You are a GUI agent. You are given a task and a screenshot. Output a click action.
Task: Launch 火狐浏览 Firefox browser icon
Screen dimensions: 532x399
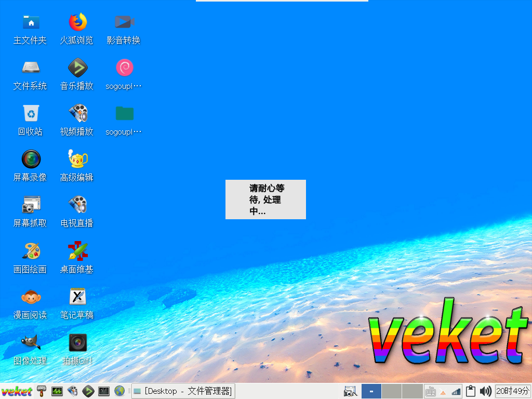point(78,22)
